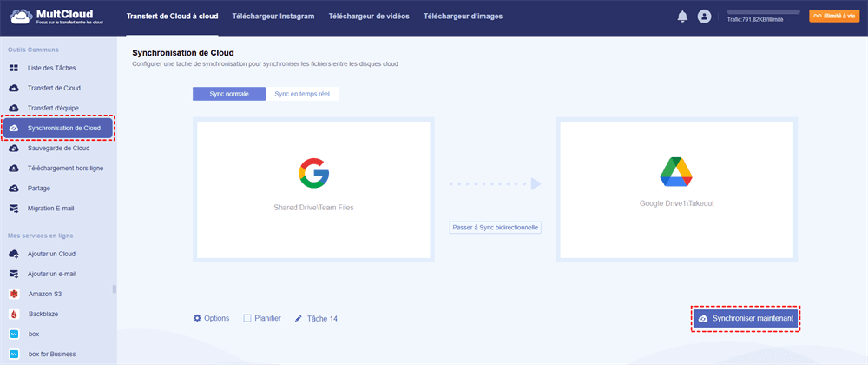Click the Synchronisation de Cloud sidebar icon

coord(15,129)
